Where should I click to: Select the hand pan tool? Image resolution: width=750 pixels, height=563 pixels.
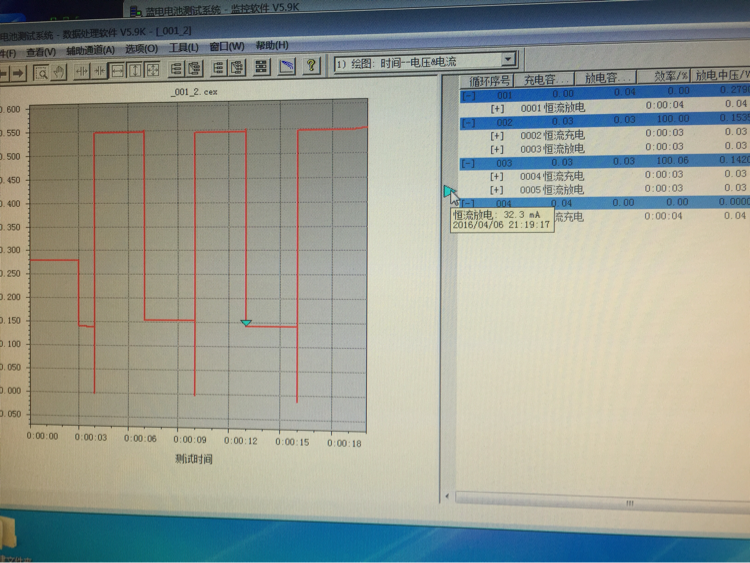pos(58,73)
